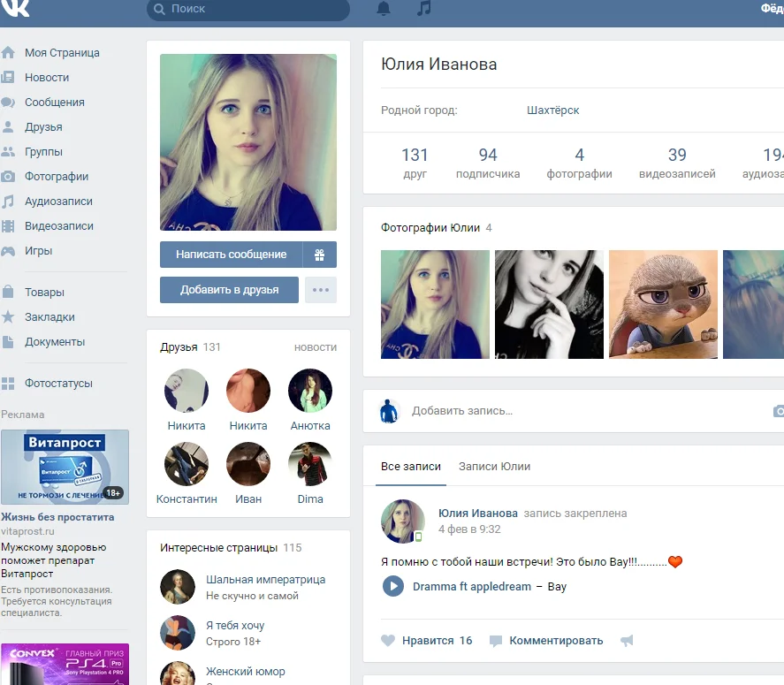This screenshot has width=784, height=685.
Task: Click the note icon beside Аудиозаписи
Action: pos(8,201)
